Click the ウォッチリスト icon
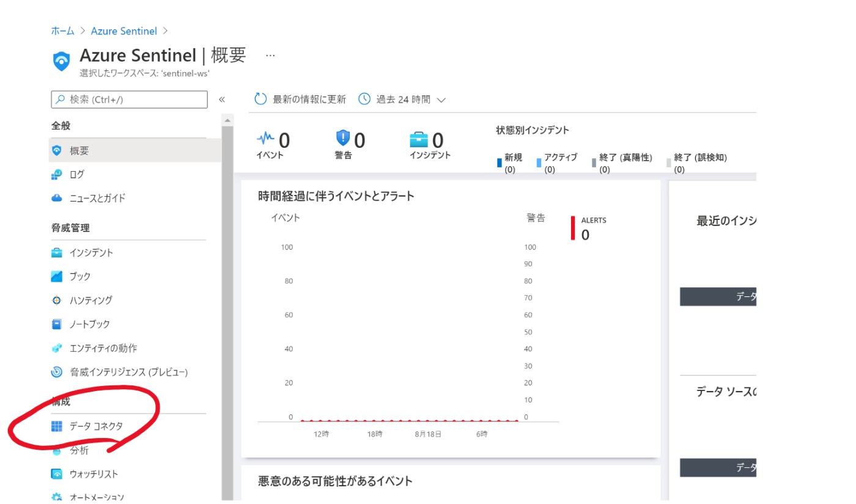This screenshot has height=504, width=856. 57,474
